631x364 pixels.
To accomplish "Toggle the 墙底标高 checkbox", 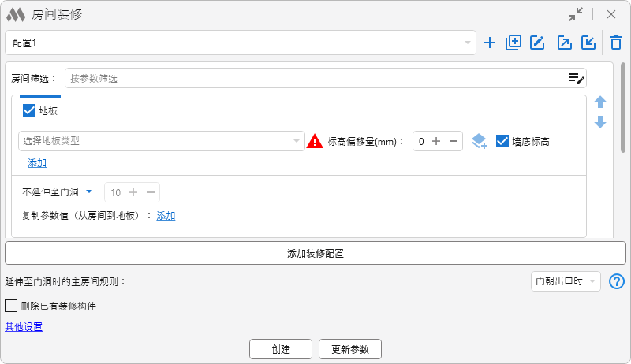I will coord(502,142).
